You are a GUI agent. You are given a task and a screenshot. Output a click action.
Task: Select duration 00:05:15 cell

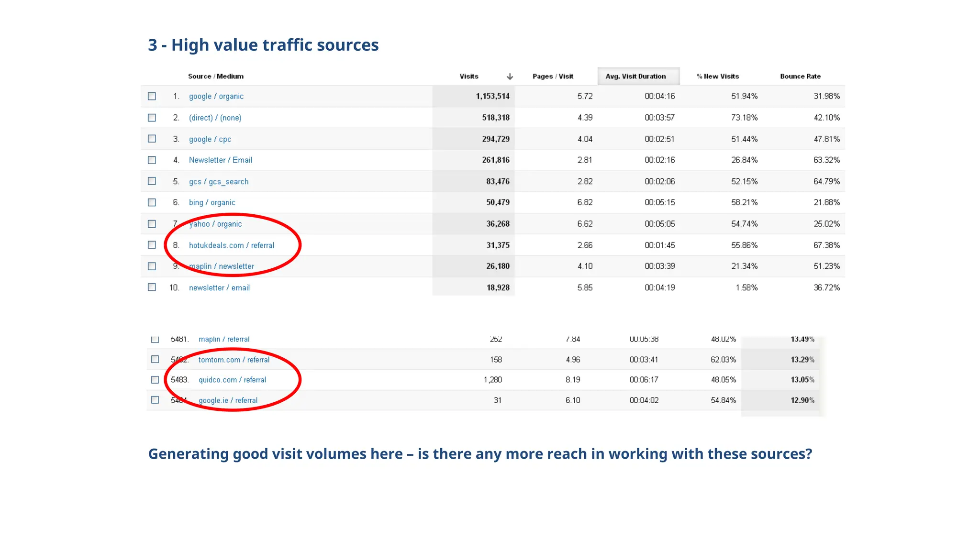tap(659, 203)
